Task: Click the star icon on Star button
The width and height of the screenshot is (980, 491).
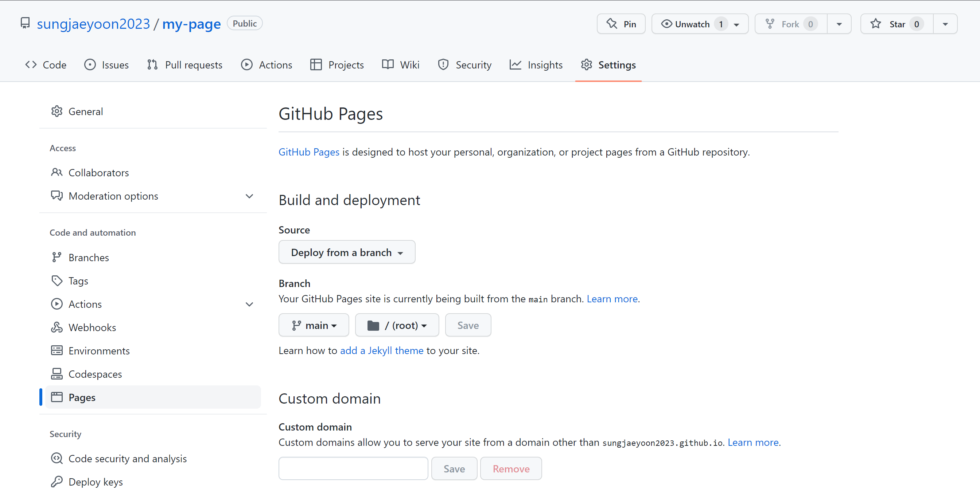Action: click(876, 24)
